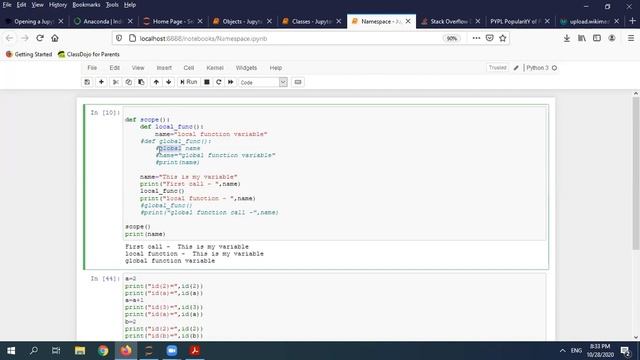Open Windows Start menu
The height and width of the screenshot is (360, 640).
tap(11, 351)
